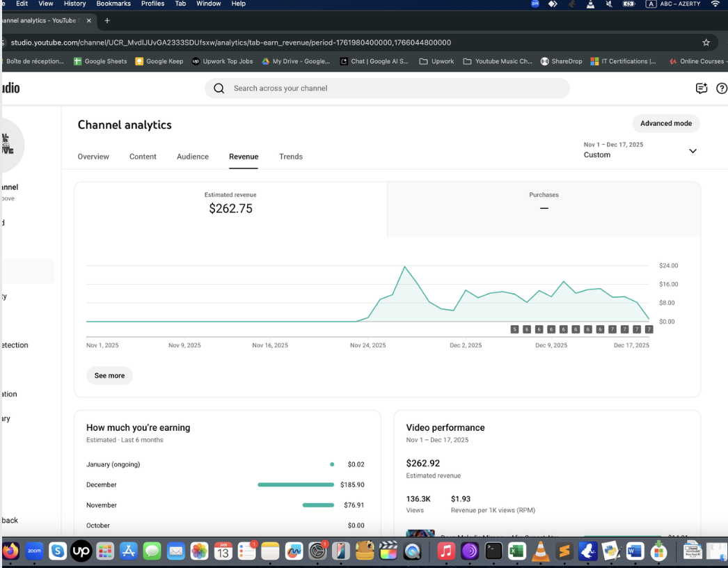Open Google Sheets bookmark

click(101, 61)
